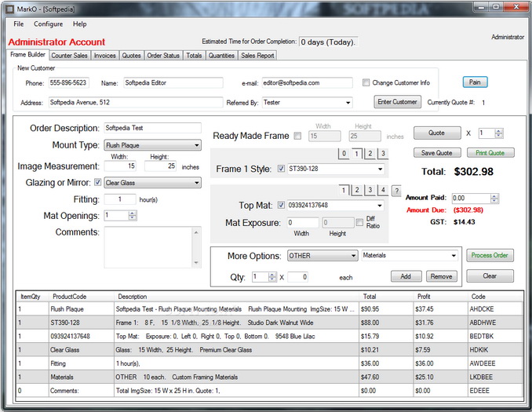Image resolution: width=532 pixels, height=412 pixels.
Task: Increase the Quote multiplier spinner
Action: pyautogui.click(x=498, y=131)
